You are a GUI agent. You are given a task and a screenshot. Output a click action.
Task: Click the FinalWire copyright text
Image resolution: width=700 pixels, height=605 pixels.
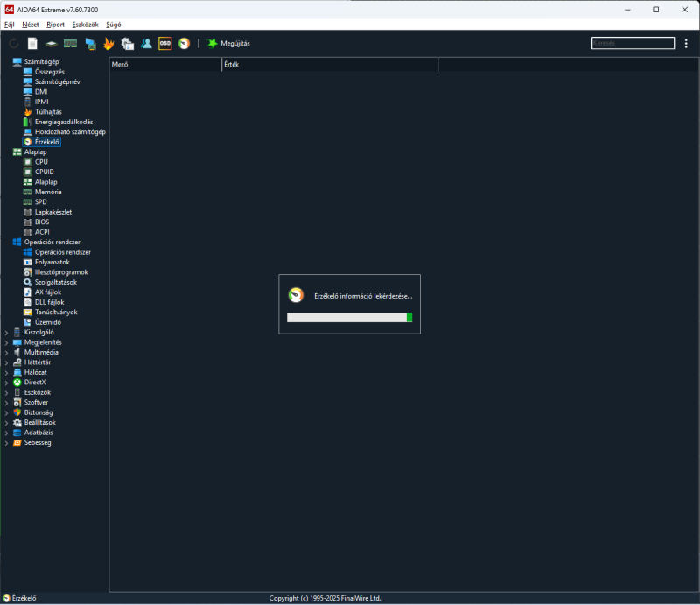(325, 598)
